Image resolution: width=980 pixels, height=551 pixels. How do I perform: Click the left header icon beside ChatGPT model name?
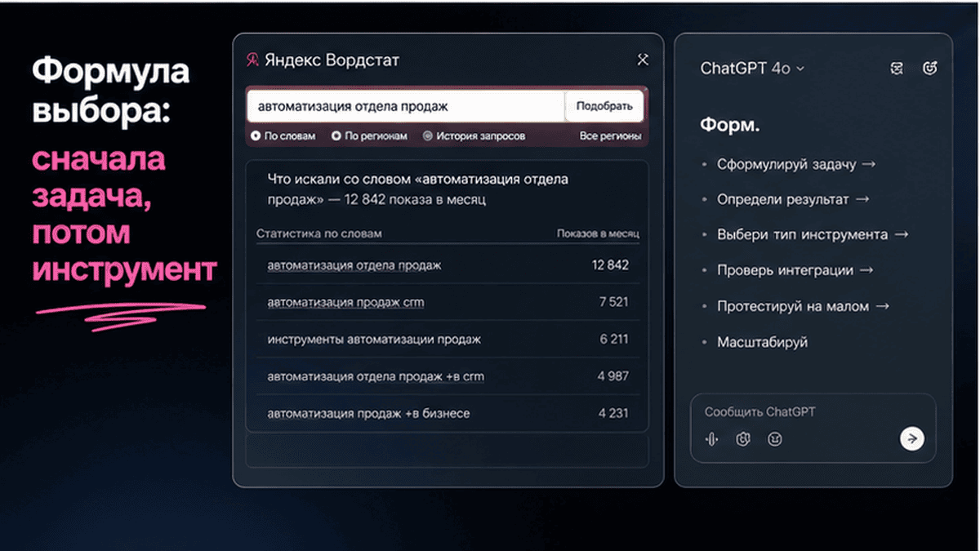(x=897, y=69)
